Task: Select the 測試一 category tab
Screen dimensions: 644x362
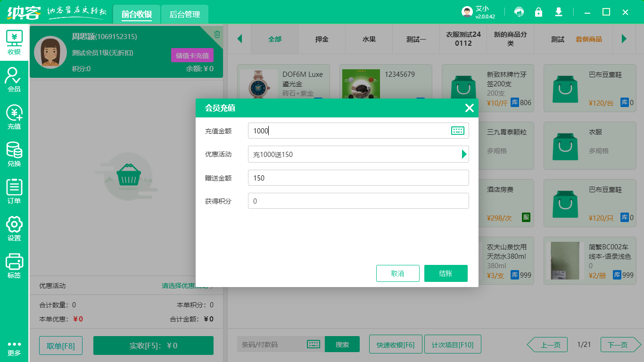Action: (x=416, y=39)
